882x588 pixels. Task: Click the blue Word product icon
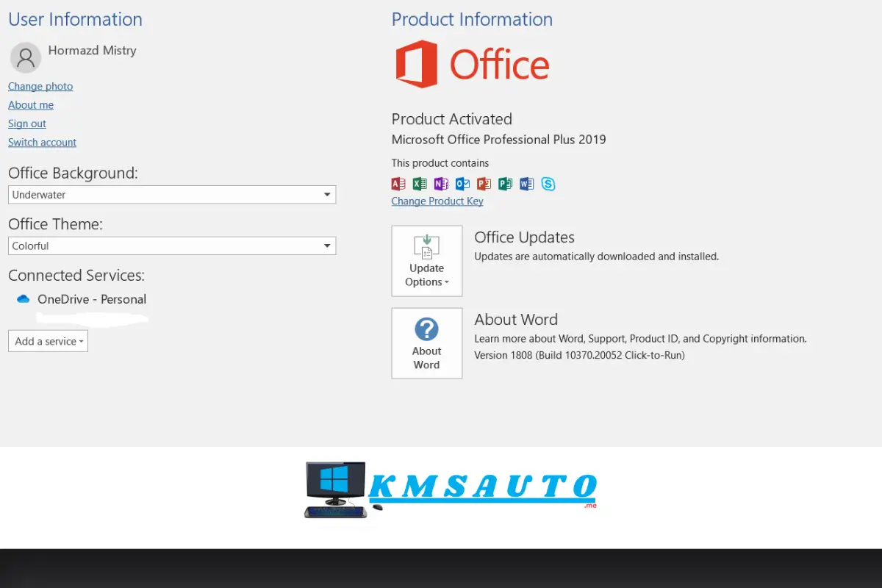click(526, 184)
